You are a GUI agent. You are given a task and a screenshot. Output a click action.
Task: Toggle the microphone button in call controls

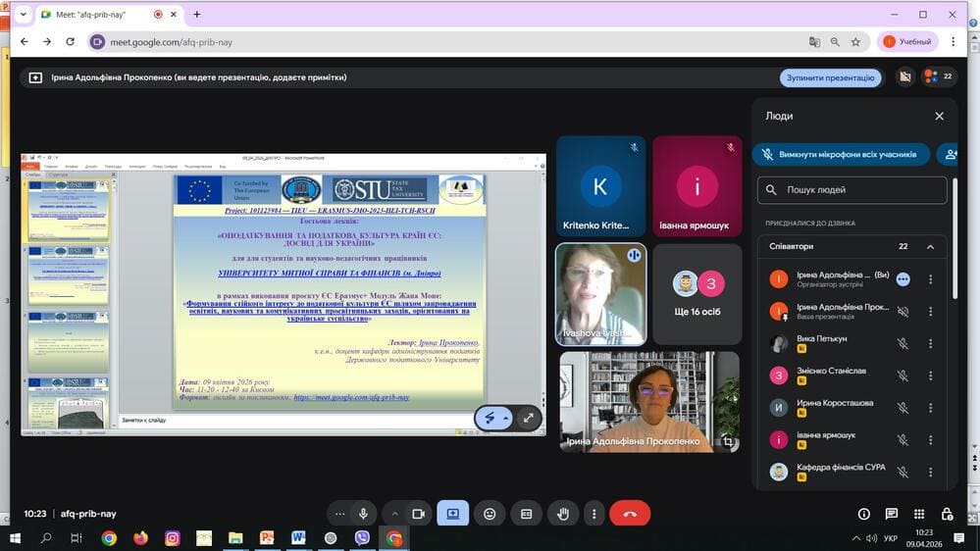(364, 514)
